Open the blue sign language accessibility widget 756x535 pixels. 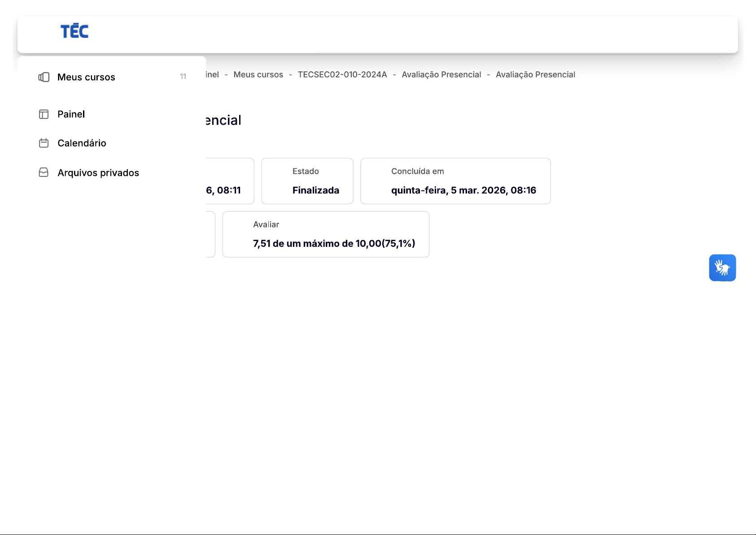coord(722,268)
